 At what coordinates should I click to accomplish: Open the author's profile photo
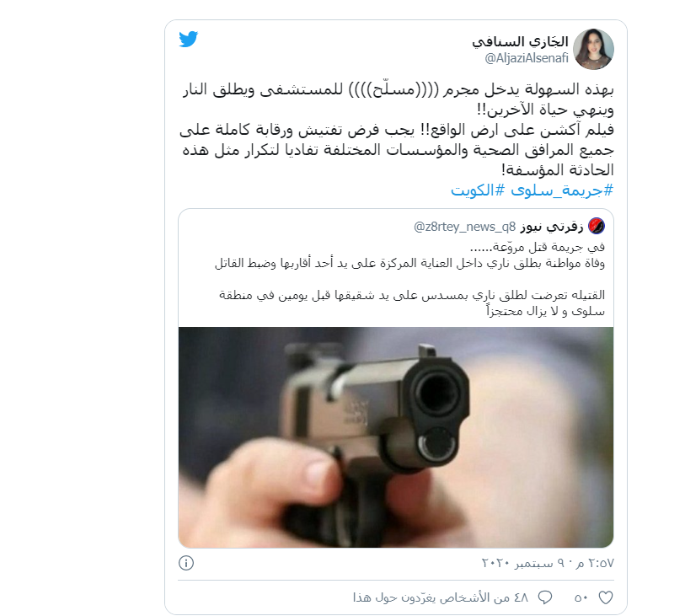(593, 50)
